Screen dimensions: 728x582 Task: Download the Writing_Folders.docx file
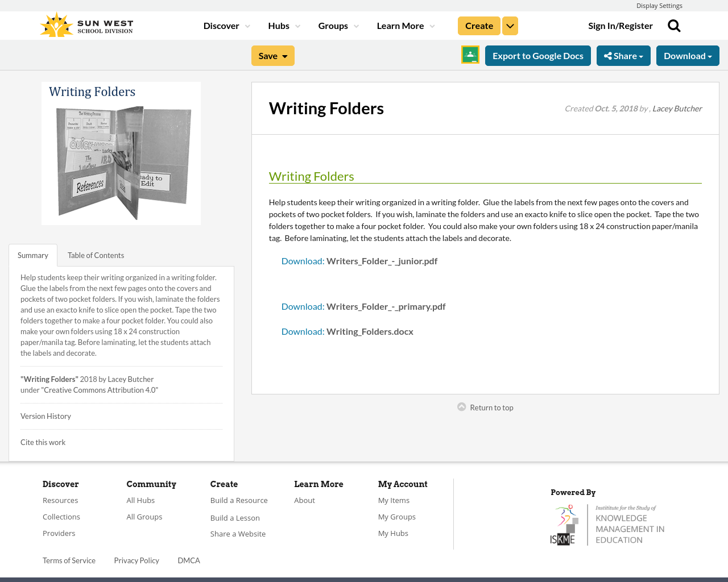[x=347, y=331]
